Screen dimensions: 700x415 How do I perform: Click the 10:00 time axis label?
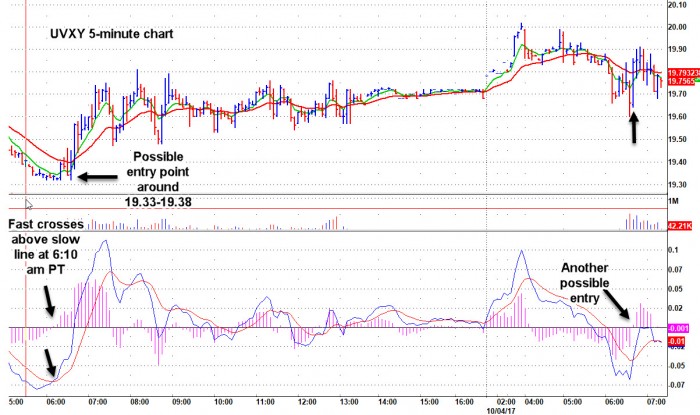click(223, 402)
